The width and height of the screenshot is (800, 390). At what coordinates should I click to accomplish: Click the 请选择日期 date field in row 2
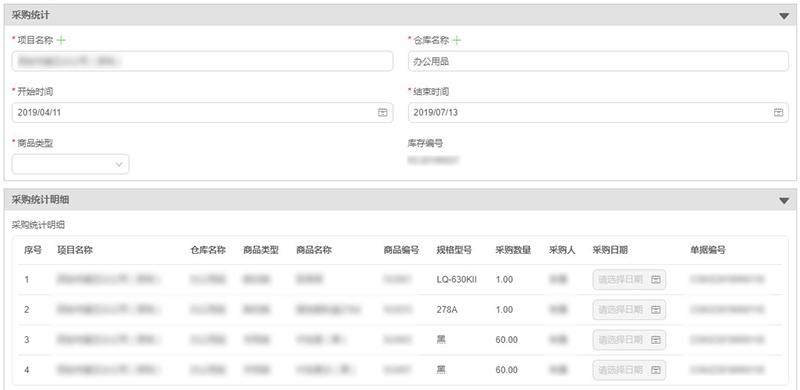point(629,310)
